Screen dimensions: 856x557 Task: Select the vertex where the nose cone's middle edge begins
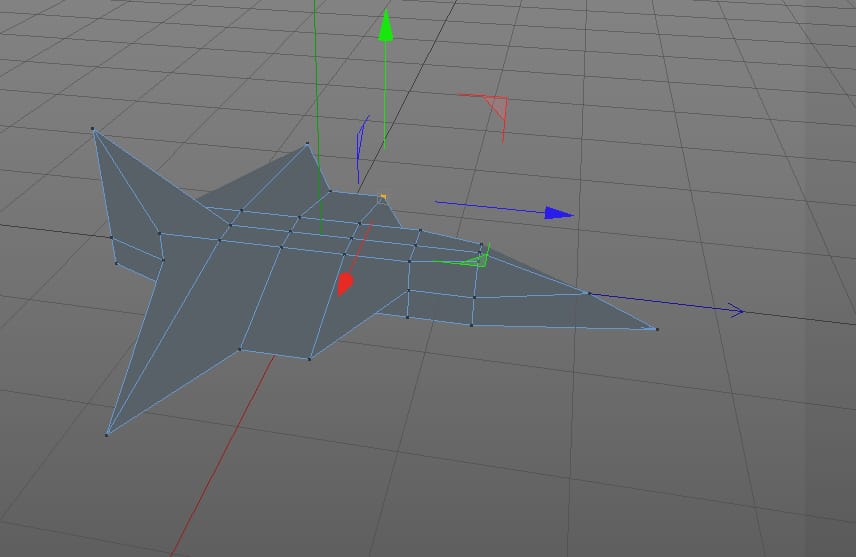(474, 298)
